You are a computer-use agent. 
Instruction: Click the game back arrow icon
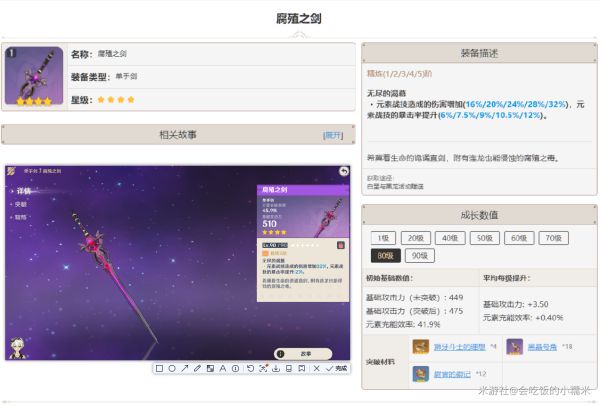[344, 171]
